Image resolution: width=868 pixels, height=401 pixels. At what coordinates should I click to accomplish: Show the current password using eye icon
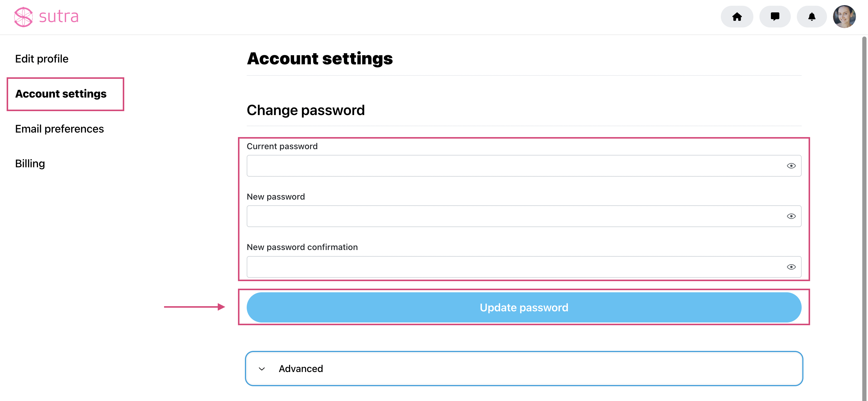click(791, 165)
